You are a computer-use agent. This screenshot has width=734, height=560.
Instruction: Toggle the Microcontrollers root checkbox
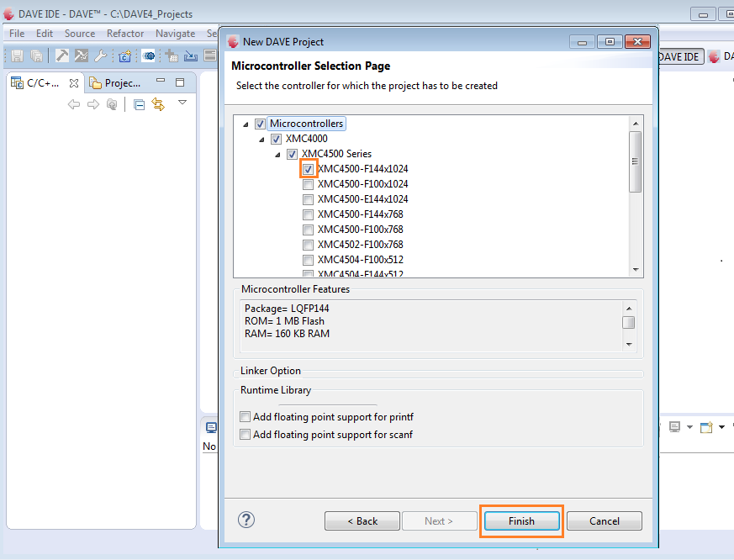[261, 124]
